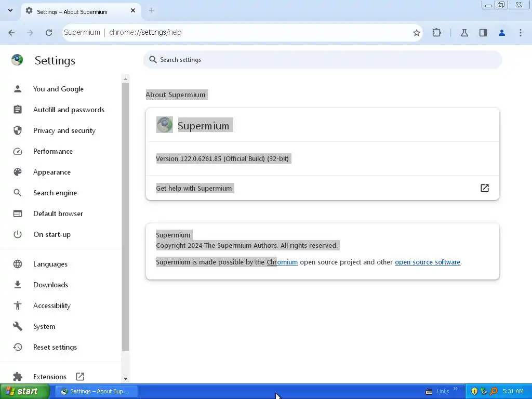The height and width of the screenshot is (399, 532).
Task: Expand the Links toolbar chevron on taskbar
Action: [x=455, y=389]
